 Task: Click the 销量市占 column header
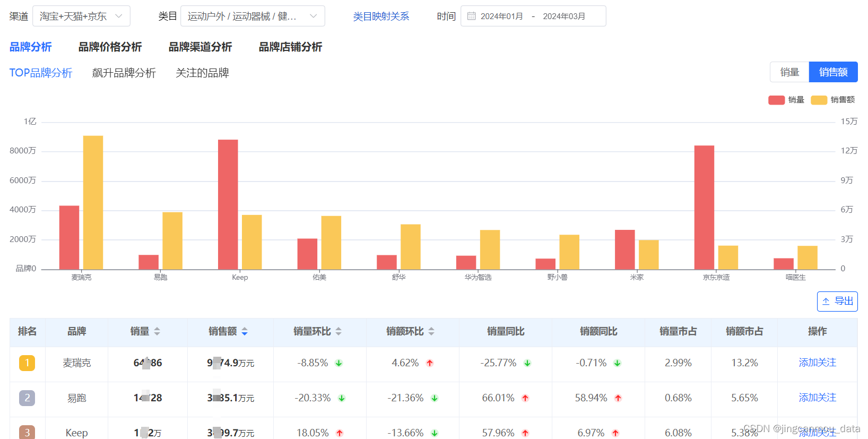click(x=678, y=331)
